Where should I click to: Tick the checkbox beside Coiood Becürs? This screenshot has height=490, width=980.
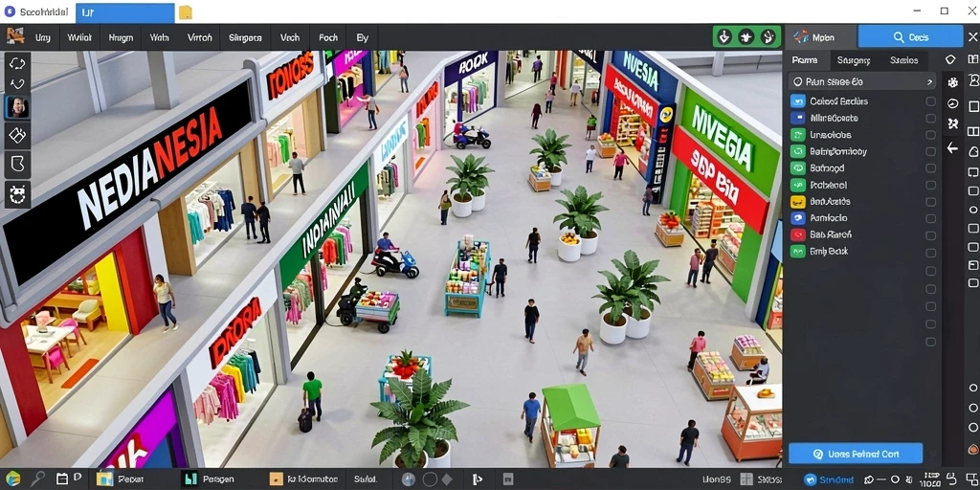click(930, 101)
